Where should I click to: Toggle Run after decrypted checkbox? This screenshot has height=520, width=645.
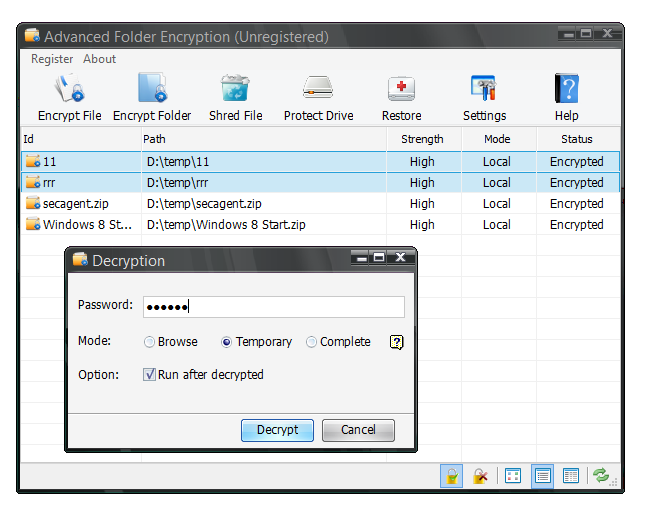pyautogui.click(x=149, y=374)
